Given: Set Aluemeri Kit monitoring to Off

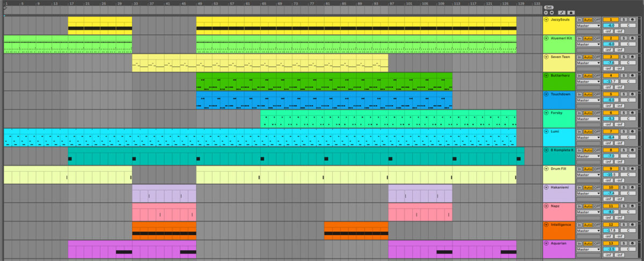Looking at the screenshot, I should pos(597,38).
